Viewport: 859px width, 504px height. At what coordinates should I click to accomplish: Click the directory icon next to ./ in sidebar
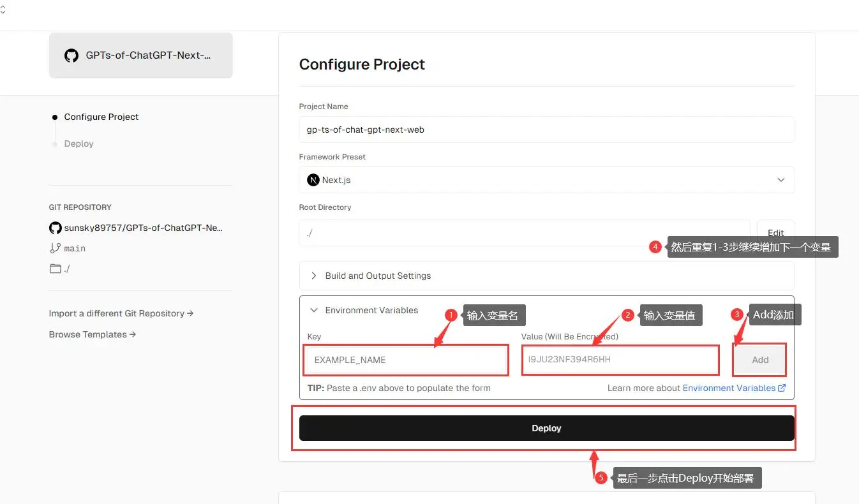tap(55, 269)
